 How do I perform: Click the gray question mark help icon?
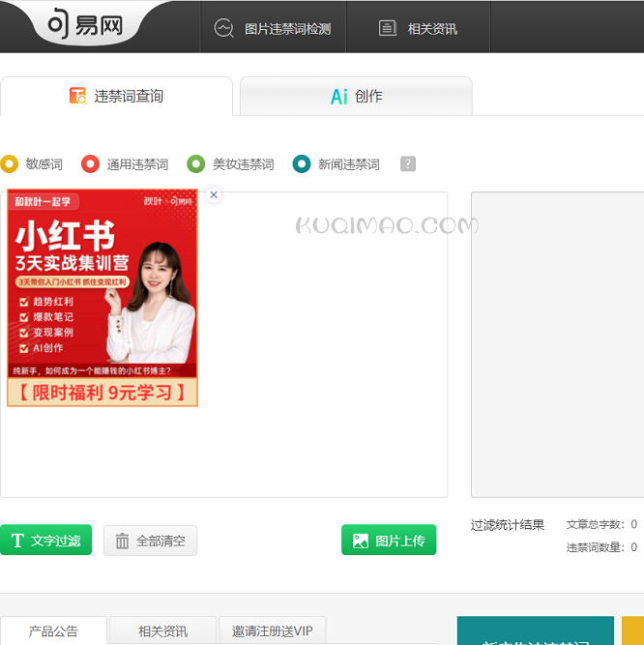[408, 163]
